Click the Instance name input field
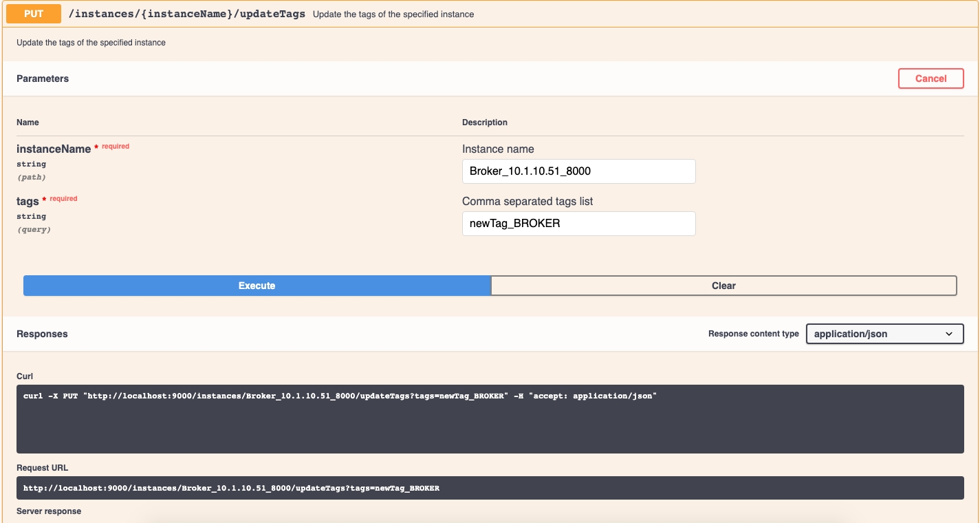The height and width of the screenshot is (523, 980). pos(578,171)
